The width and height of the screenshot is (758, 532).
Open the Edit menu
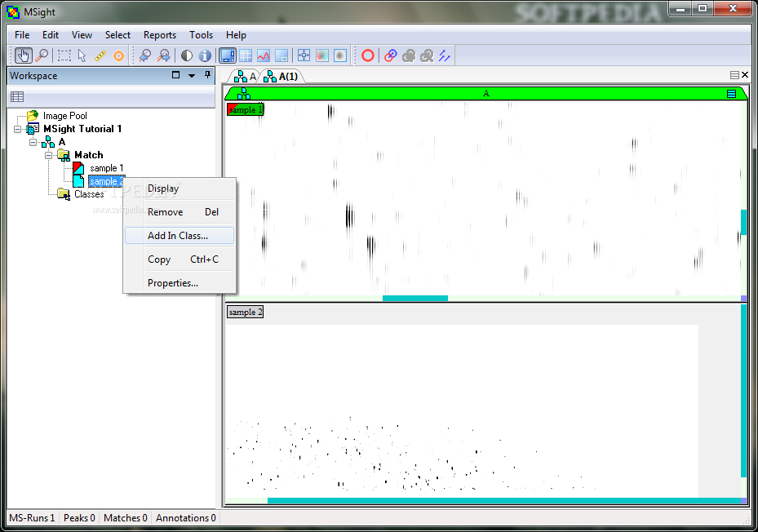[51, 35]
